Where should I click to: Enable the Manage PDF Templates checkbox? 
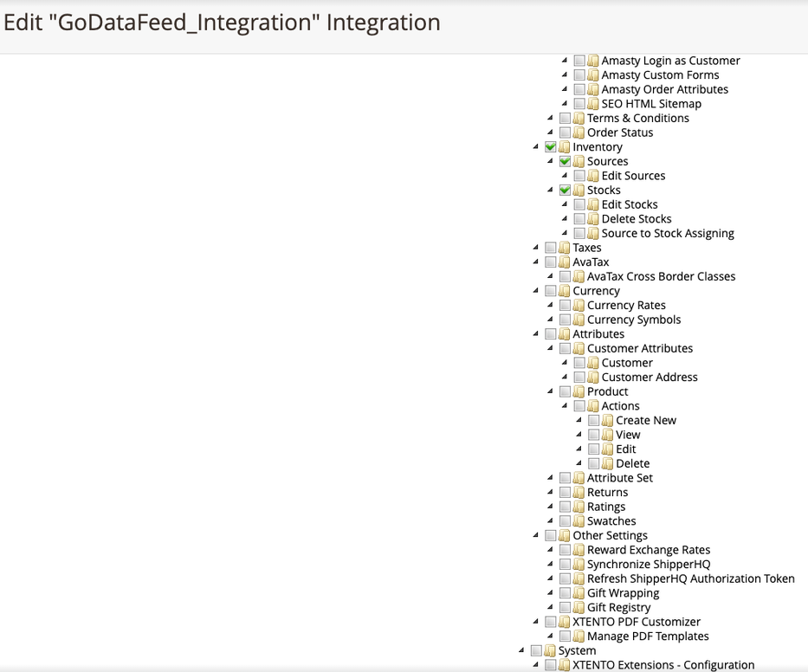coord(565,636)
